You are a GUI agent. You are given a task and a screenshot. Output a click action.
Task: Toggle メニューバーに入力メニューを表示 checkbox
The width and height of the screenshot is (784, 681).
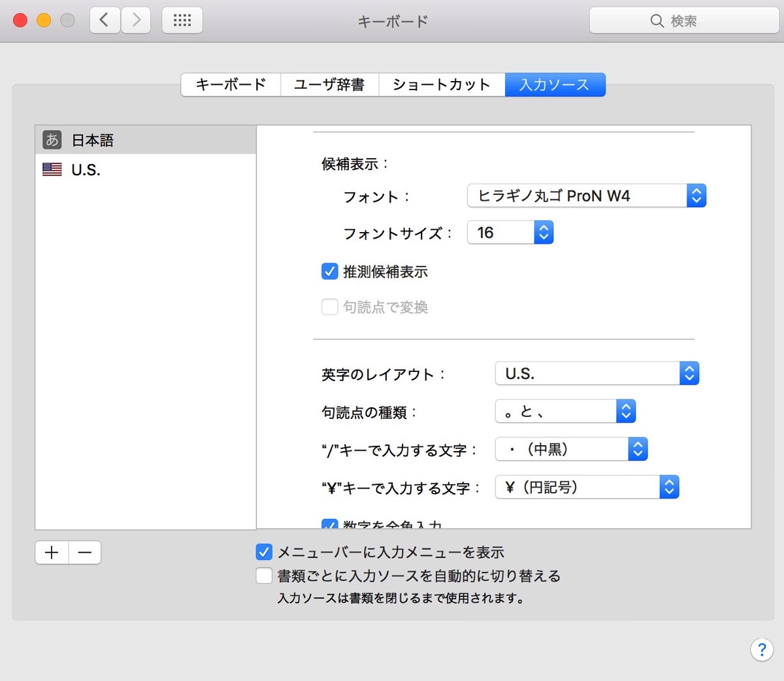point(264,552)
